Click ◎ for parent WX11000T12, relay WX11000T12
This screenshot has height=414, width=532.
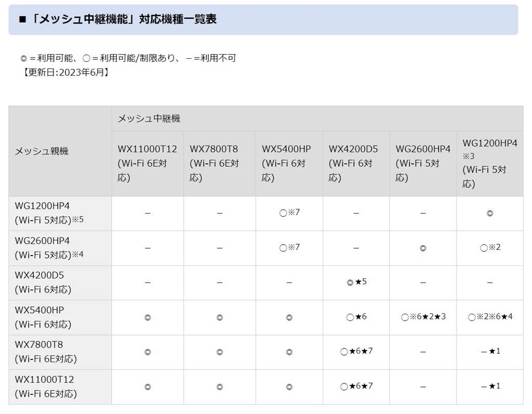click(148, 387)
